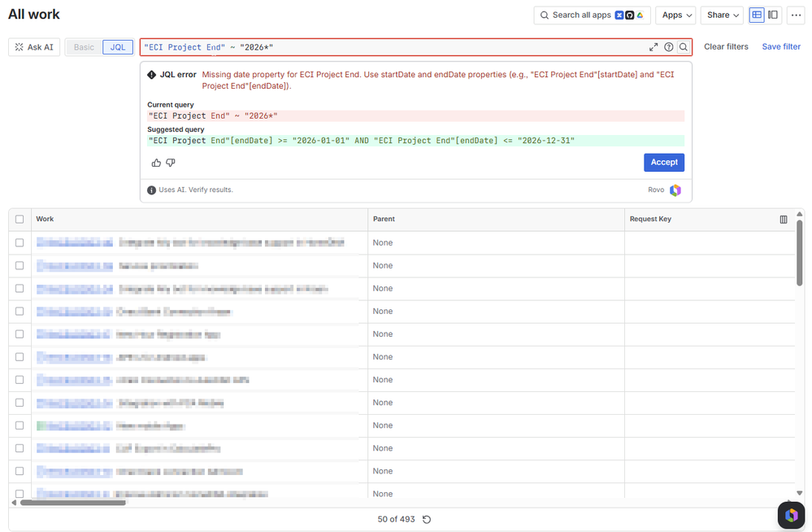Open the more actions ellipsis menu
This screenshot has width=812, height=532.
[796, 15]
